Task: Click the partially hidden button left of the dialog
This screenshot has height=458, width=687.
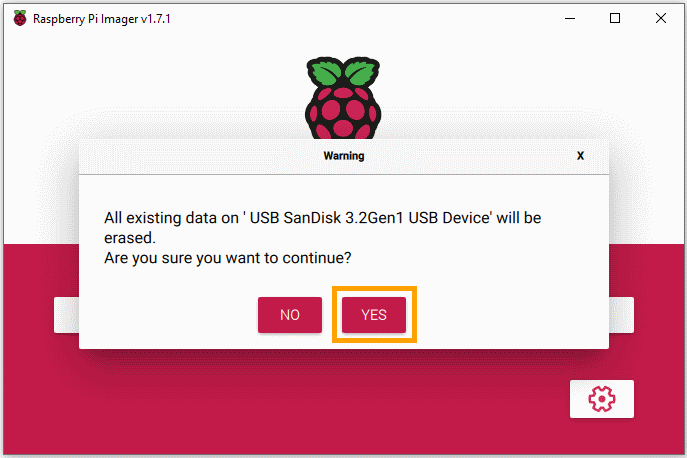Action: [x=67, y=315]
